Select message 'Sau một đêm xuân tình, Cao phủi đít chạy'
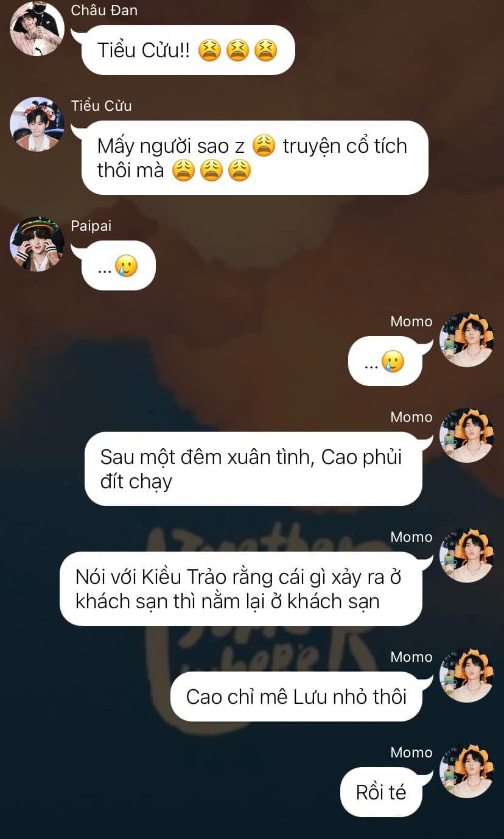504x839 pixels. point(253,469)
